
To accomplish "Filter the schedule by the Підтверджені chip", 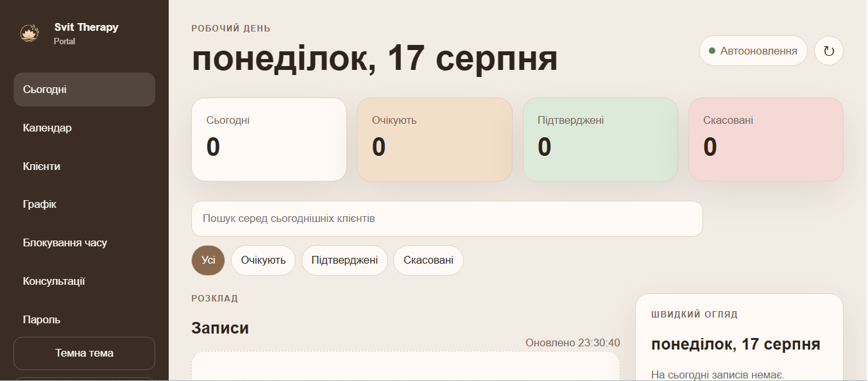I will pyautogui.click(x=345, y=260).
